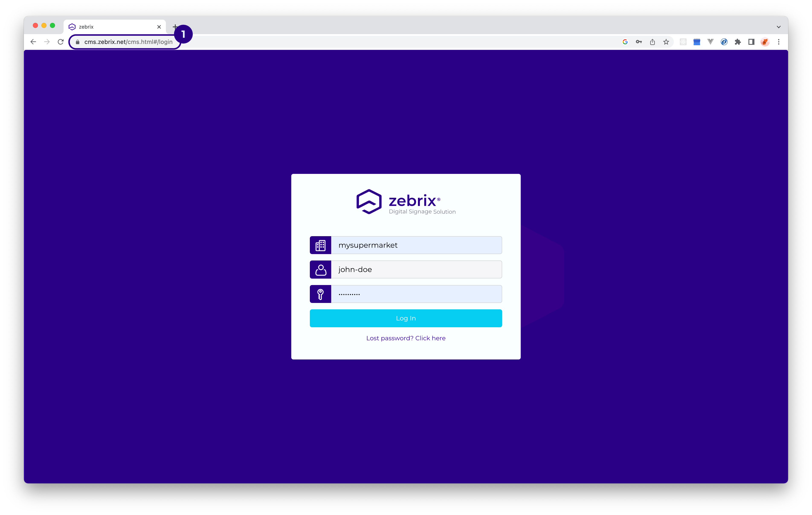Reload the zebrix login page
Viewport: 812px width, 515px height.
coord(61,42)
